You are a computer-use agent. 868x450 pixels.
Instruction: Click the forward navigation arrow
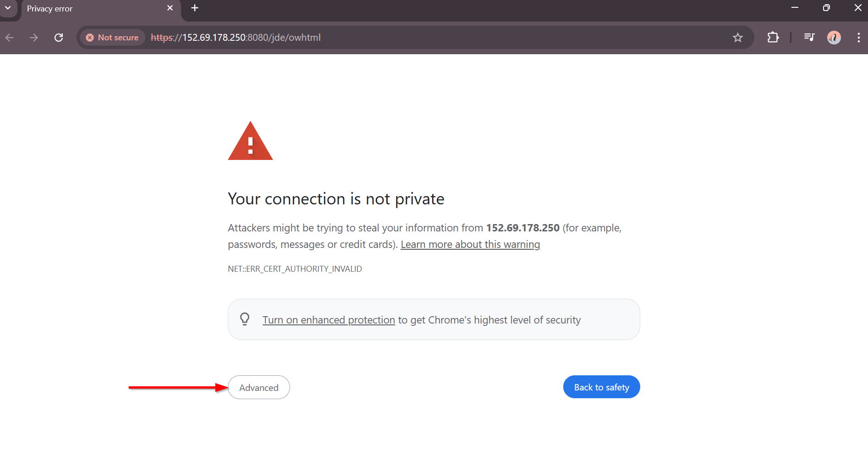(x=33, y=38)
